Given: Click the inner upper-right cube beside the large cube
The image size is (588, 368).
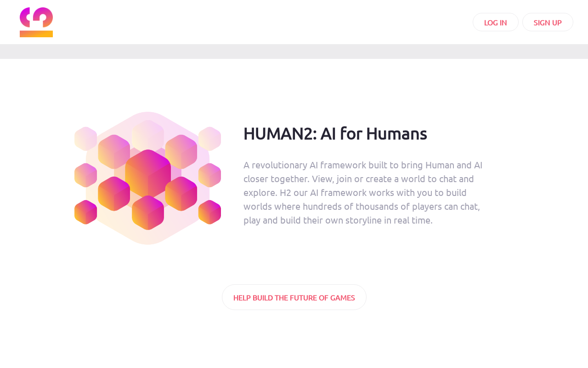Looking at the screenshot, I should point(181,151).
